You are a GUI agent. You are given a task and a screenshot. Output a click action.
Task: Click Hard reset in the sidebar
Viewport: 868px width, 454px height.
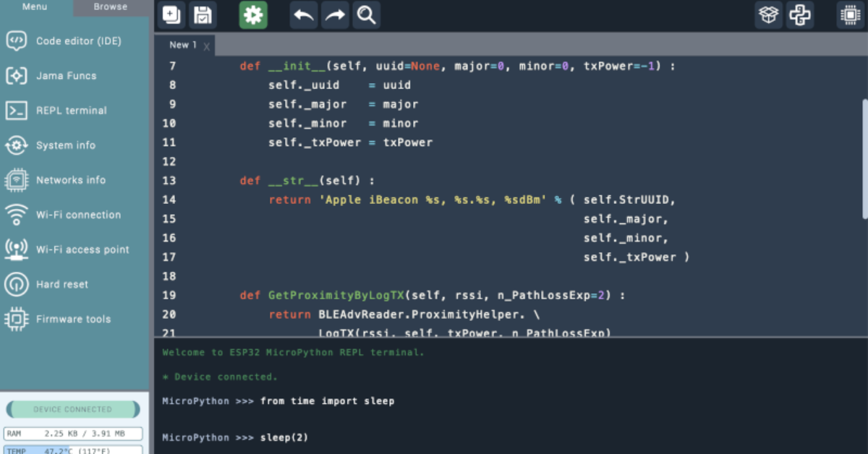pyautogui.click(x=61, y=284)
